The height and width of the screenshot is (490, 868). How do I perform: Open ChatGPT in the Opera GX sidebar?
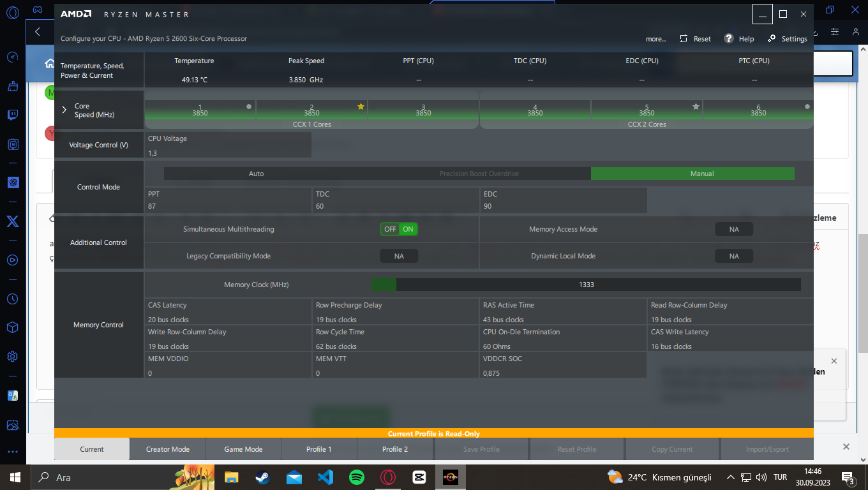(13, 182)
